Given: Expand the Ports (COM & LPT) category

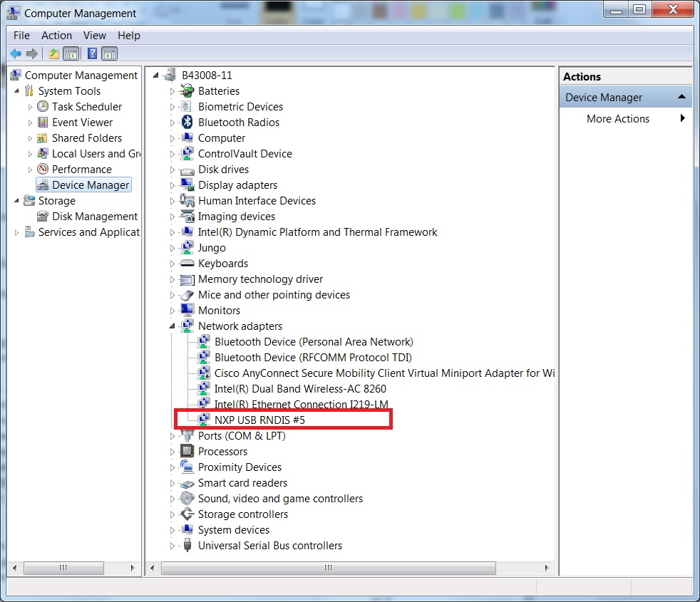Looking at the screenshot, I should [173, 436].
